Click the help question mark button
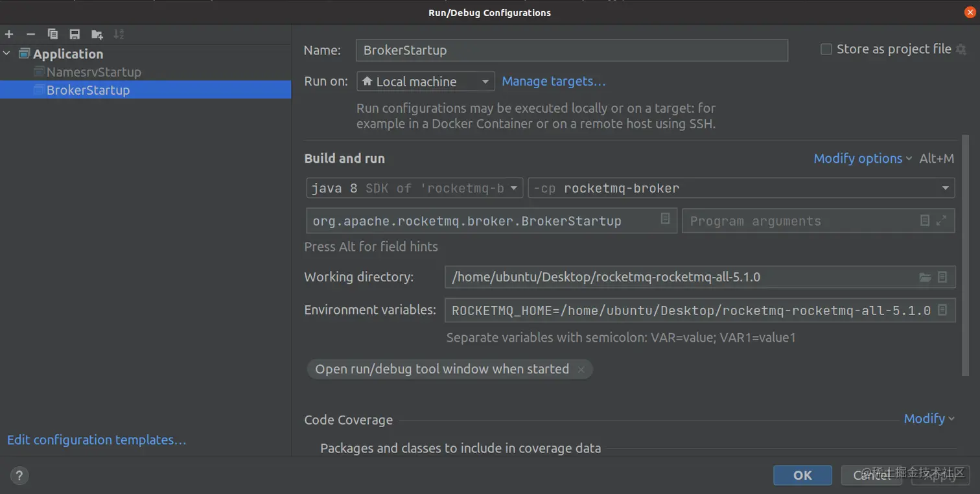Screen dimensions: 980x494 coord(20,475)
